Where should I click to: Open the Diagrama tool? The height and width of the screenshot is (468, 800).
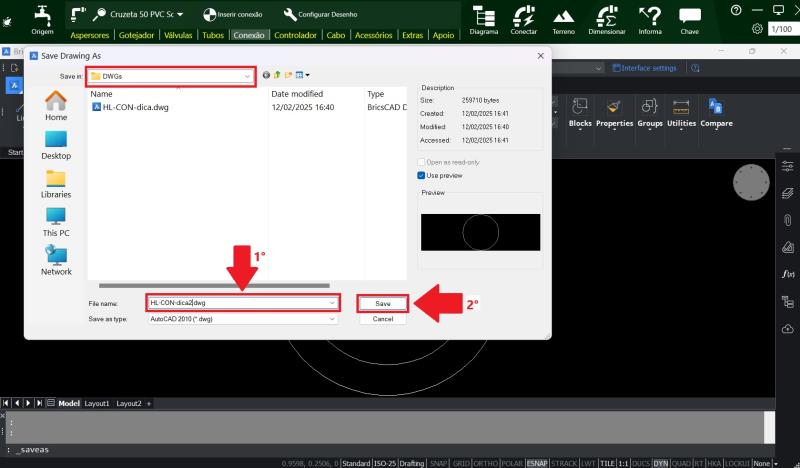pyautogui.click(x=484, y=17)
